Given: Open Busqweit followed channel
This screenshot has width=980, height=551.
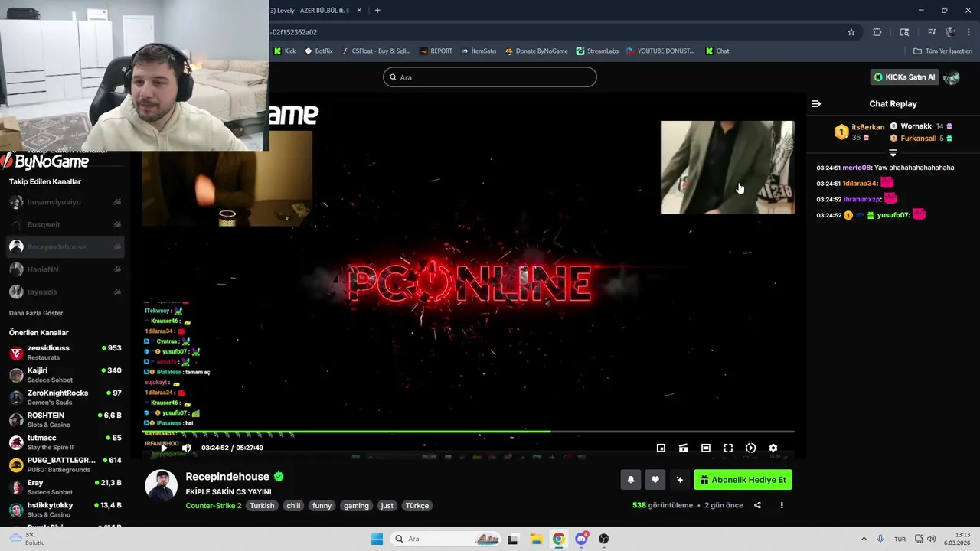Looking at the screenshot, I should [x=65, y=224].
